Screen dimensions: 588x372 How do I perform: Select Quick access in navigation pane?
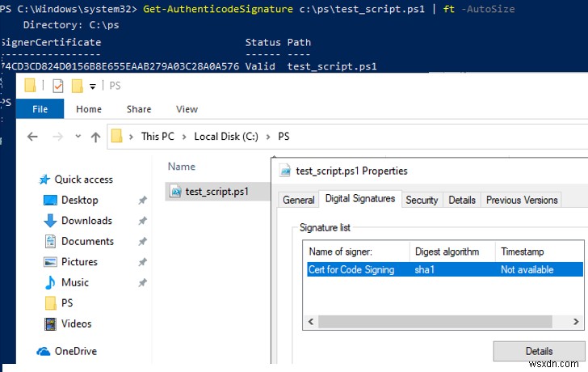click(84, 180)
